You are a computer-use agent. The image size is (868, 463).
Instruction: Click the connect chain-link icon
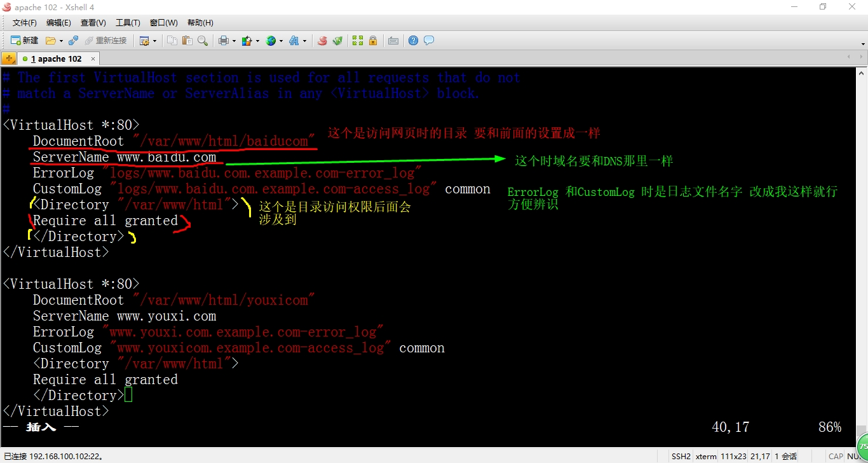(x=74, y=41)
